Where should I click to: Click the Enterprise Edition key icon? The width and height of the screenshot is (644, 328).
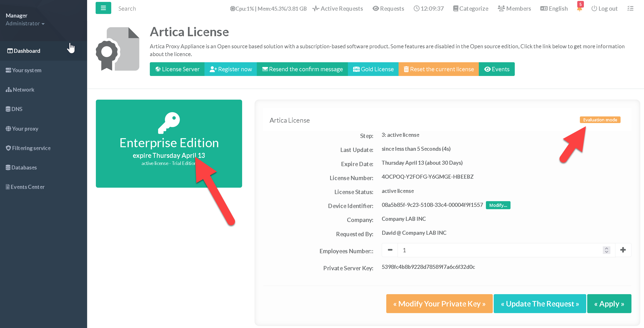click(x=169, y=123)
